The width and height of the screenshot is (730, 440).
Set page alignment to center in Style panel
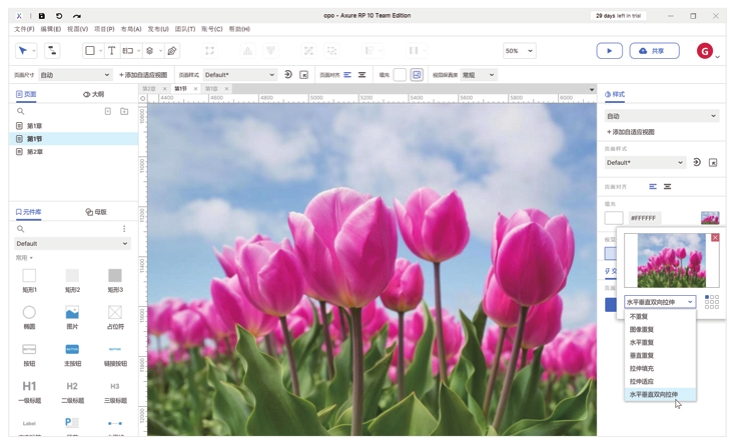pyautogui.click(x=667, y=187)
